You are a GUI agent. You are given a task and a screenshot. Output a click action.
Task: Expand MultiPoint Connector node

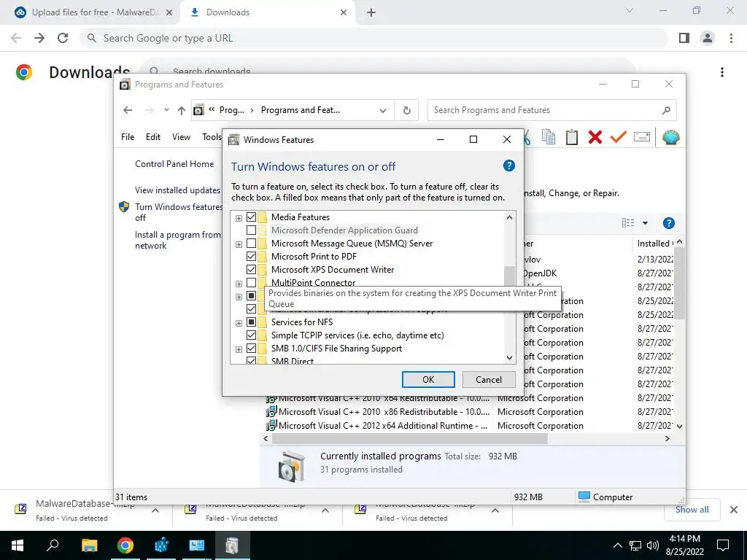(239, 284)
